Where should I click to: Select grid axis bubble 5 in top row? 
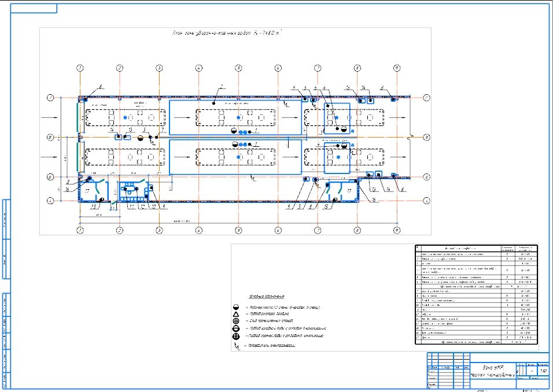tap(238, 68)
